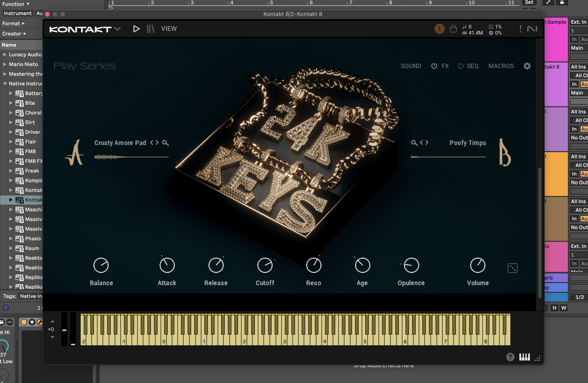Open the help question mark icon
This screenshot has height=383, width=588.
coord(510,357)
